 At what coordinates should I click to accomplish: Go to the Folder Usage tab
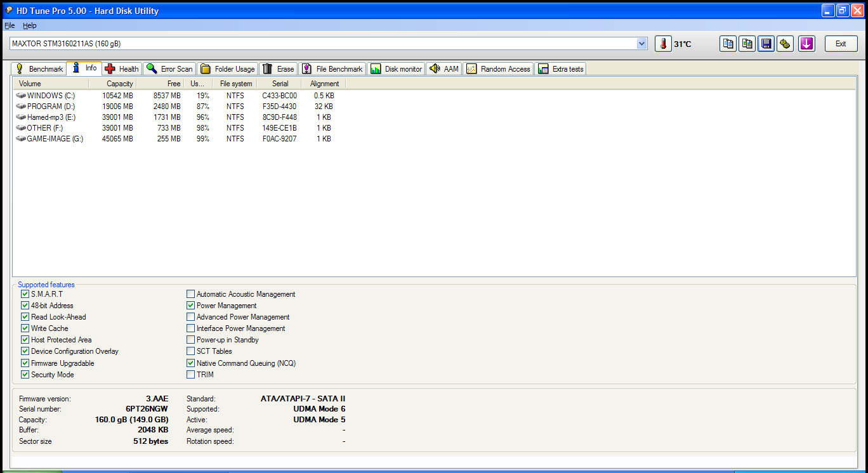227,68
